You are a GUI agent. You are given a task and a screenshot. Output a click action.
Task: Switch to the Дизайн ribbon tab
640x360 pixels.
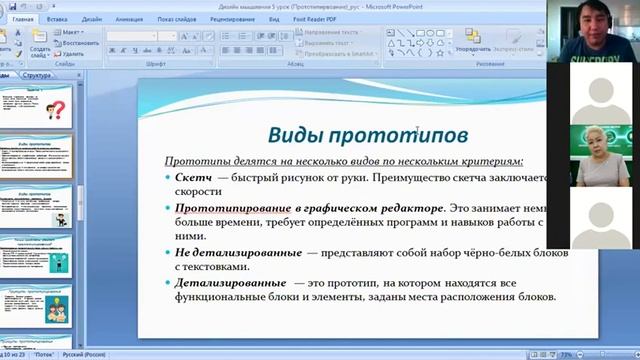[x=92, y=19]
